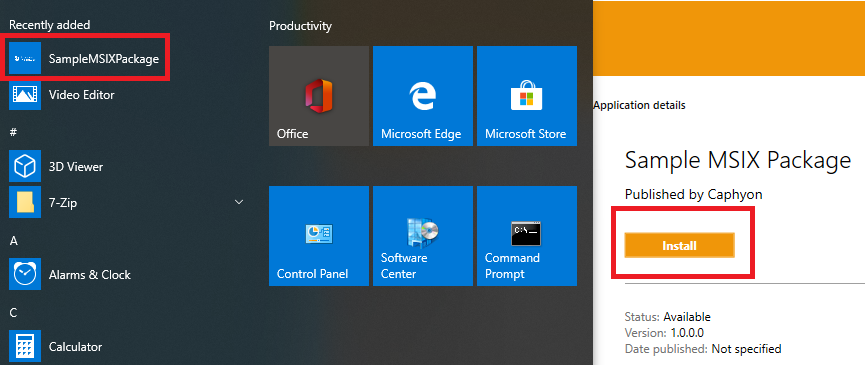Click 'Published by Caphyon' text

click(x=693, y=194)
